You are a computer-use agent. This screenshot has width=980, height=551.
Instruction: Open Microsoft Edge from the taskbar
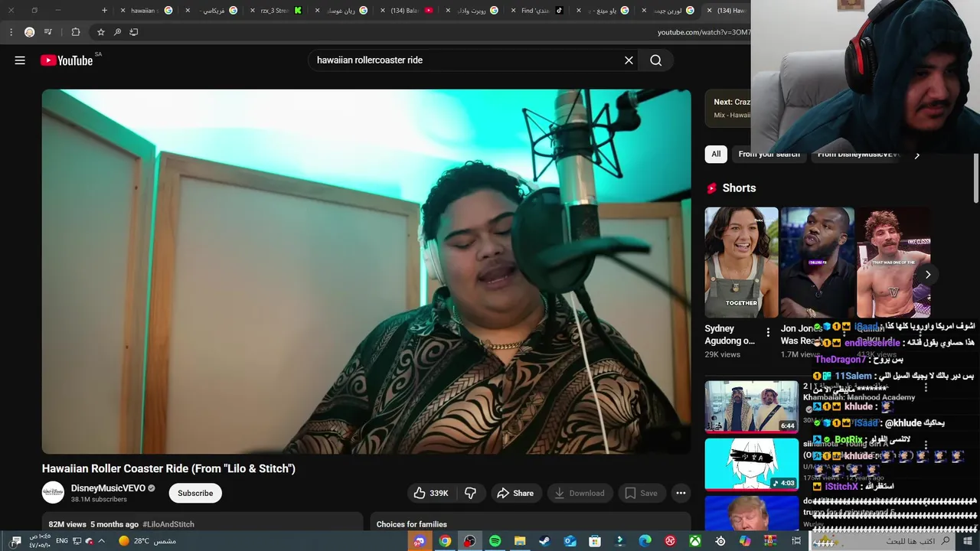[645, 541]
